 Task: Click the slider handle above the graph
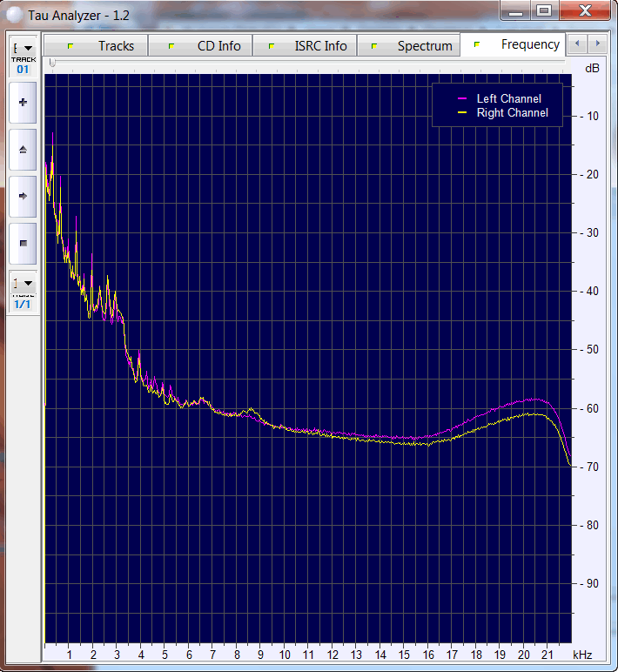pyautogui.click(x=52, y=63)
